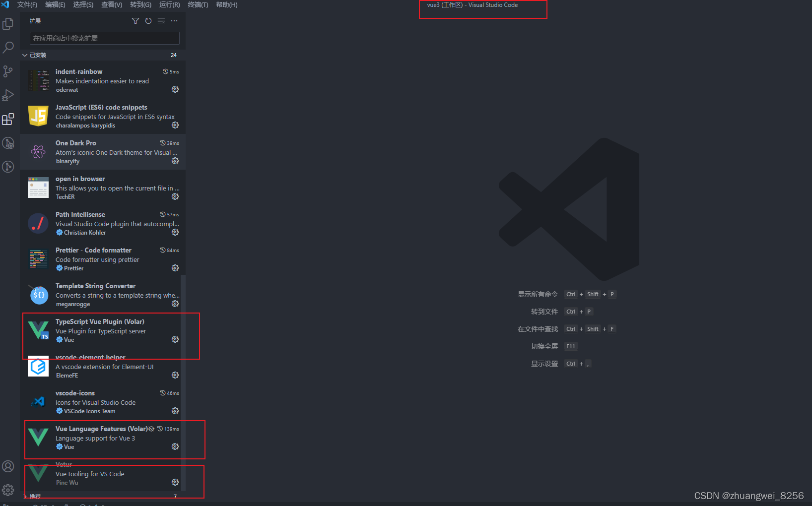Image resolution: width=812 pixels, height=506 pixels.
Task: Open gear settings for One Dark Pro
Action: coord(175,161)
